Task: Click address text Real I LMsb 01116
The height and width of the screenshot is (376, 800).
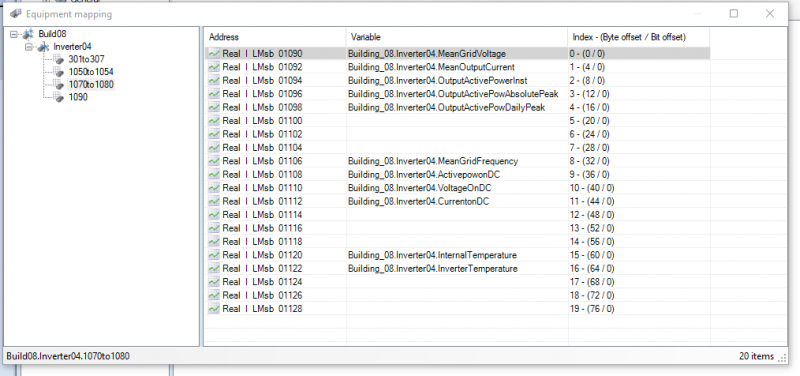Action: click(262, 228)
